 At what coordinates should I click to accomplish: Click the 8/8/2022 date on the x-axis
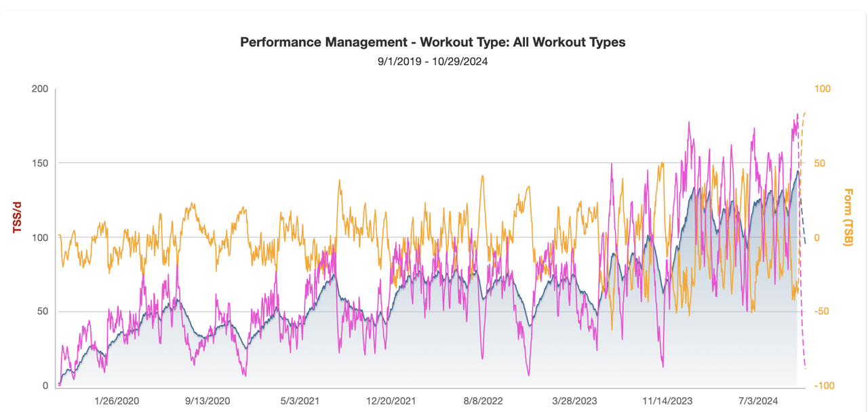point(483,401)
